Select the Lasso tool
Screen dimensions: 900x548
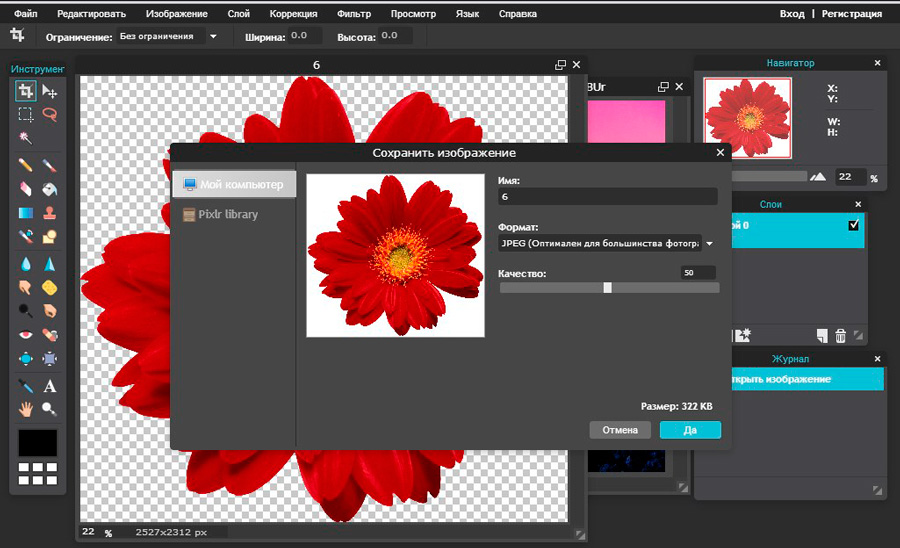(x=49, y=115)
